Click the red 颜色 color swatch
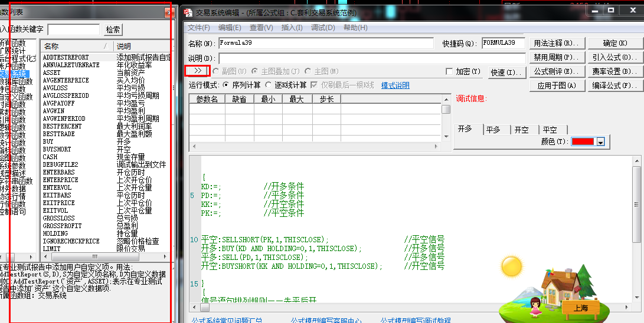644x323 pixels. tap(583, 142)
